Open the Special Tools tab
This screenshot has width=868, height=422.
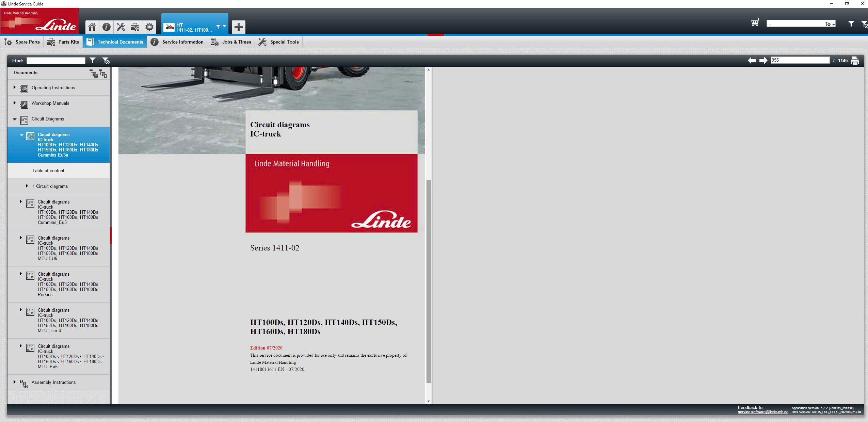point(278,42)
